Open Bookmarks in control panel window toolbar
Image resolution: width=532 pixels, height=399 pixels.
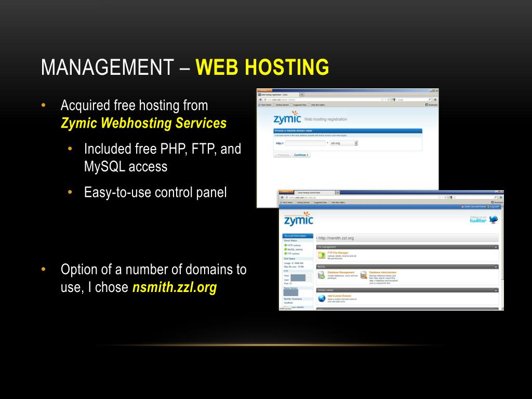497,202
